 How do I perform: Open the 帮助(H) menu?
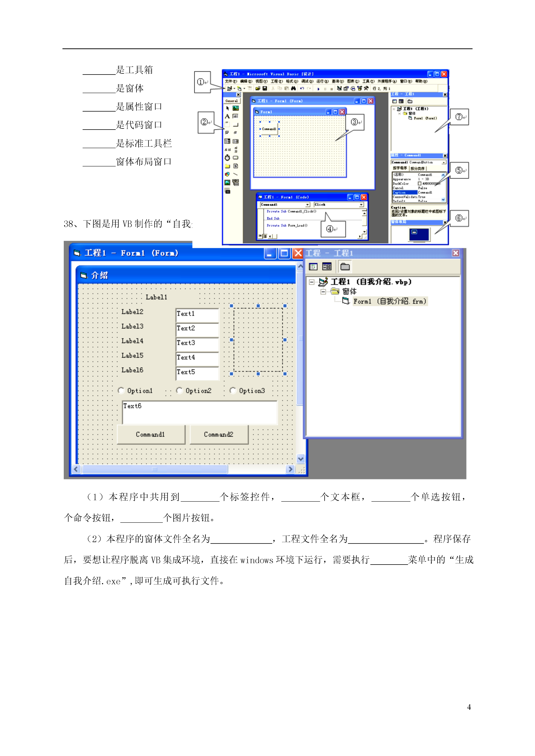421,81
